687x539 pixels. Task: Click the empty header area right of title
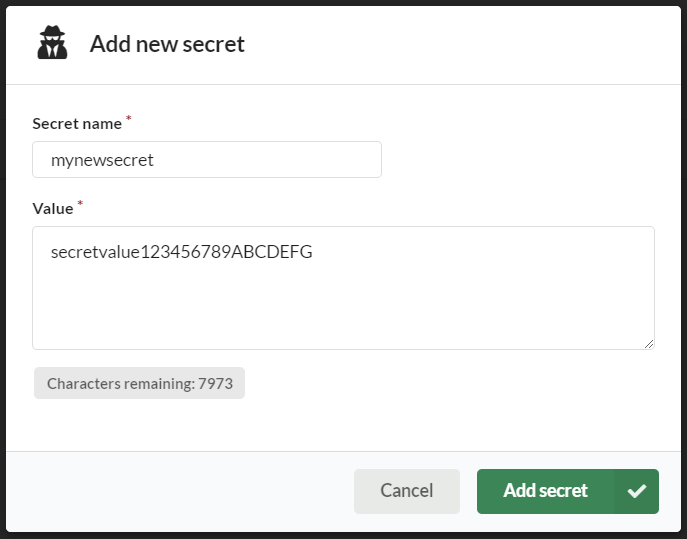[x=460, y=44]
